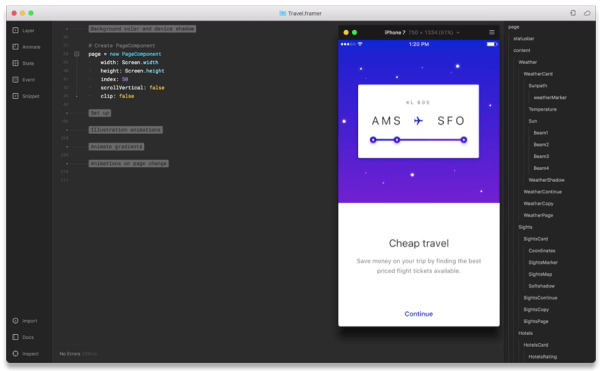Expand the 'Illustration animations' code fold
Viewport: 600px width, 371px height.
[126, 130]
